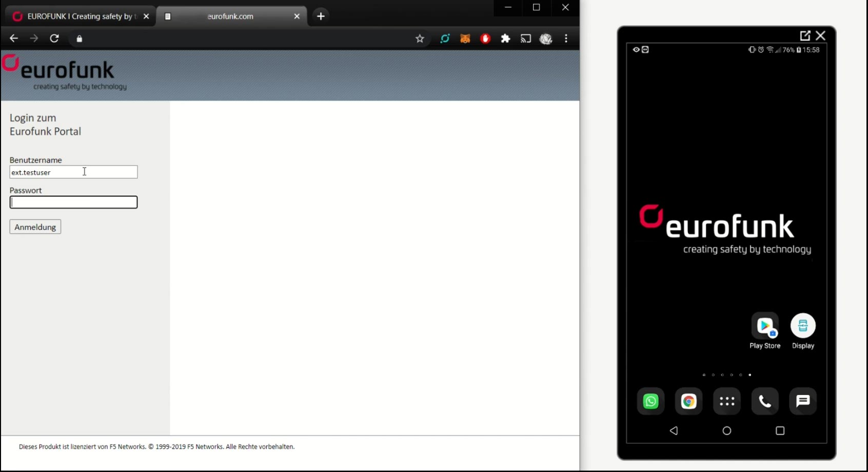The image size is (868, 472).
Task: Switch to EUROFUNK Creating safety tab
Action: pos(80,16)
